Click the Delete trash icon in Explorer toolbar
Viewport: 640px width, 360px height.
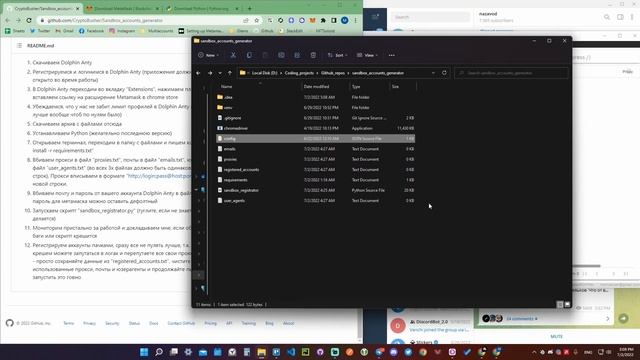pyautogui.click(x=313, y=55)
